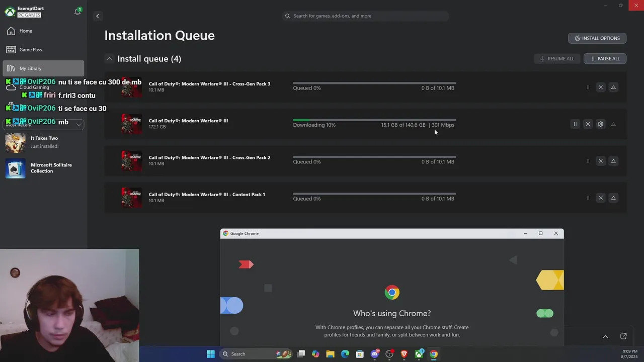Open the notifications bell in Xbox app
This screenshot has width=644, height=362.
pyautogui.click(x=77, y=12)
